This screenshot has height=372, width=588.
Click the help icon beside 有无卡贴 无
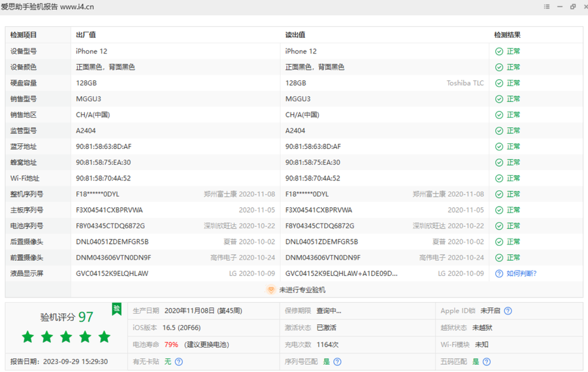coord(178,362)
